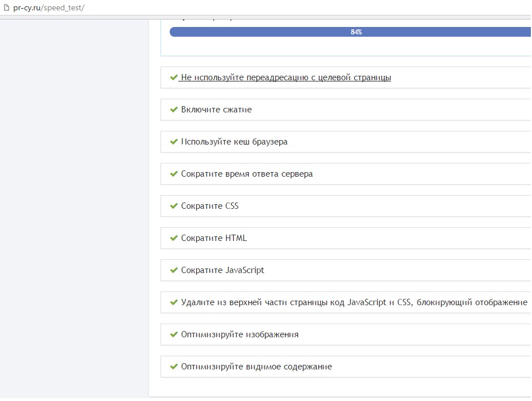Click green checkmark next to "Включите сжатие"

174,110
